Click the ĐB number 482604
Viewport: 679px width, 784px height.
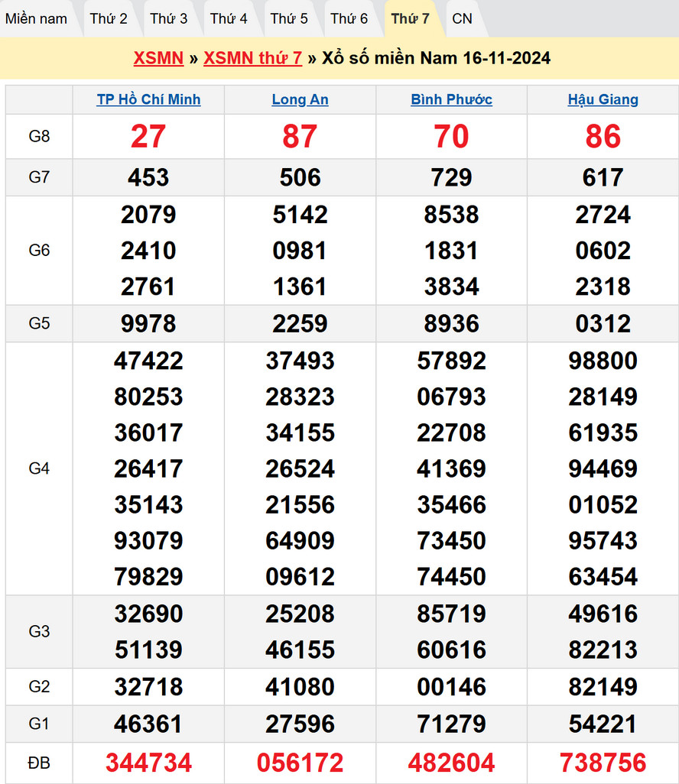451,762
